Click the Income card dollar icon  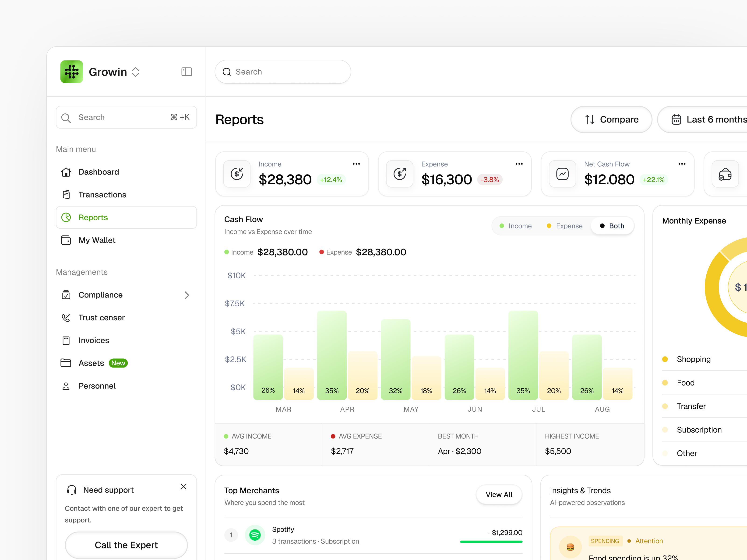[237, 174]
